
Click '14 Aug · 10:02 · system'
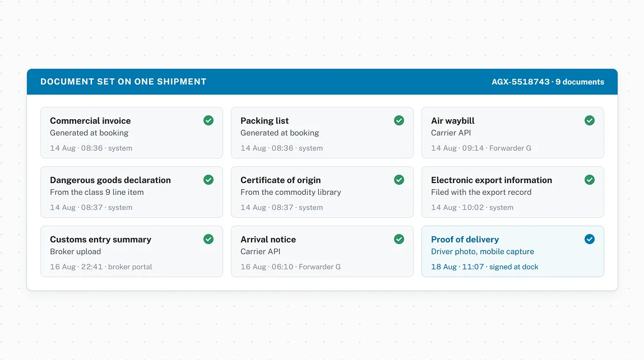coord(472,208)
